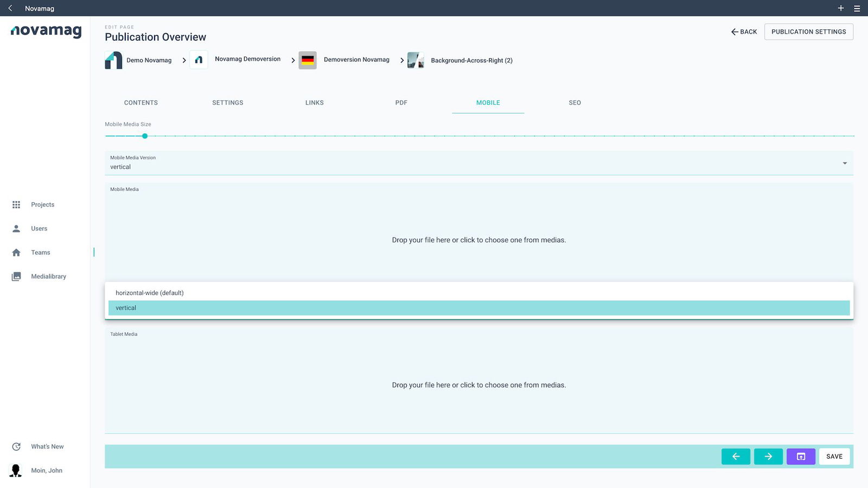This screenshot has width=868, height=488.
Task: Click the Projects grid icon in sidebar
Action: pos(16,204)
